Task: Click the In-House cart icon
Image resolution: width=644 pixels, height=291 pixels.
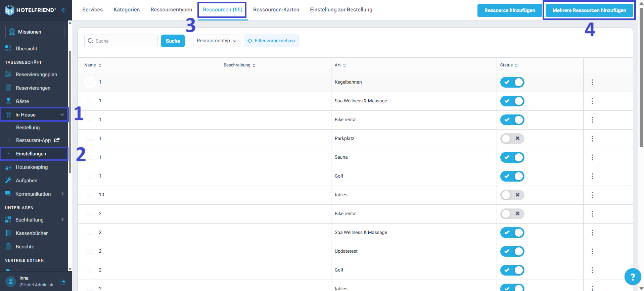Action: pyautogui.click(x=8, y=115)
